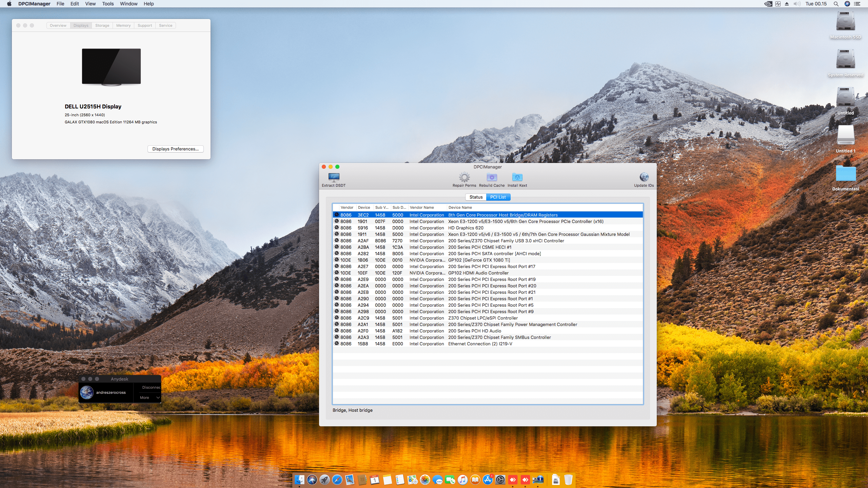Click Disconnect in the Anydesk window
Image resolution: width=868 pixels, height=488 pixels.
pyautogui.click(x=151, y=387)
